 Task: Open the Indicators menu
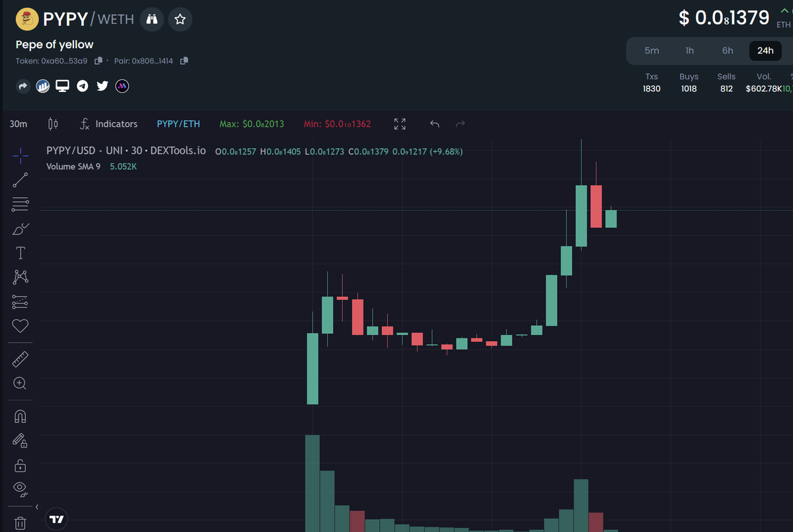point(108,124)
